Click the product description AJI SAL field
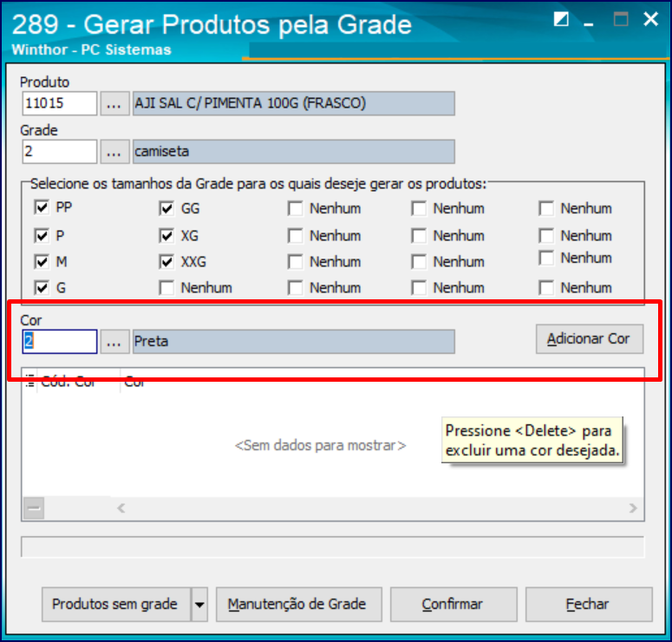Screen dimensions: 672x642 click(x=294, y=103)
